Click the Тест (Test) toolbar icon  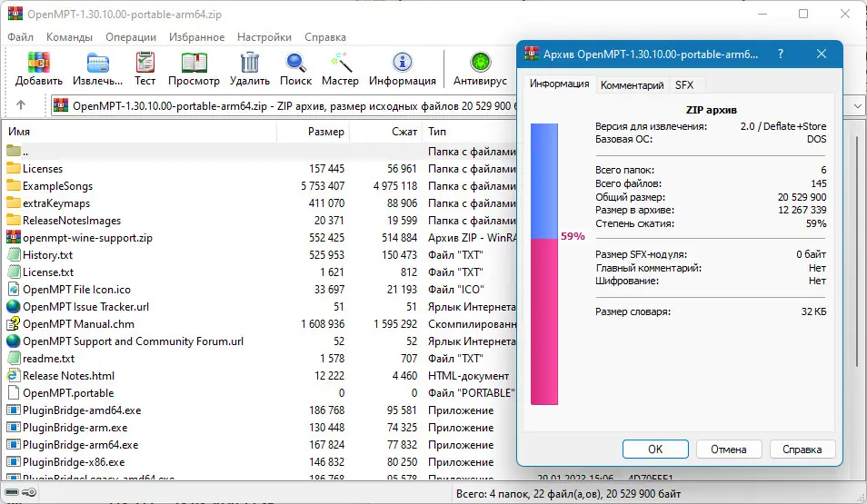pos(144,63)
